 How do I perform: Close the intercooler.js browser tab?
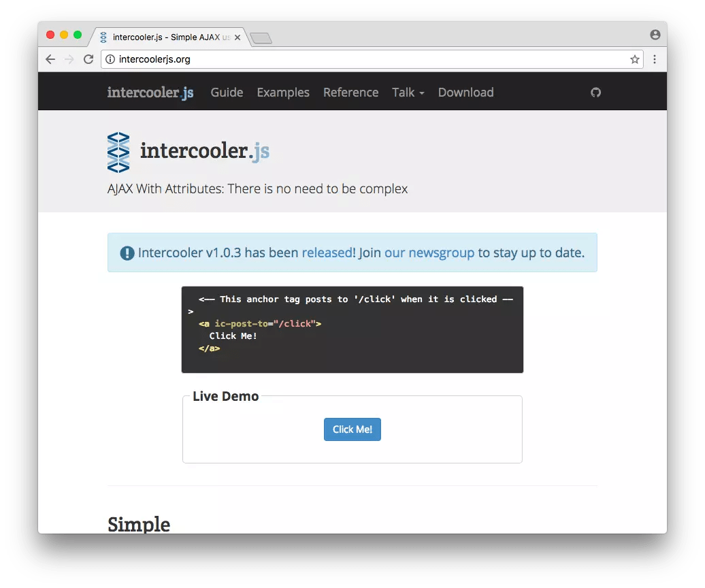pyautogui.click(x=237, y=37)
